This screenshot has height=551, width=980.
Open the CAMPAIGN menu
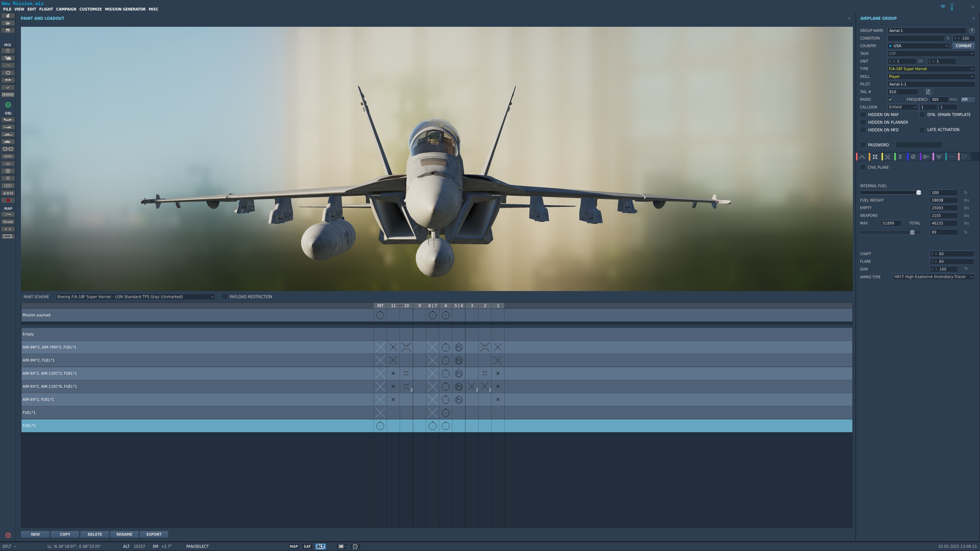66,9
